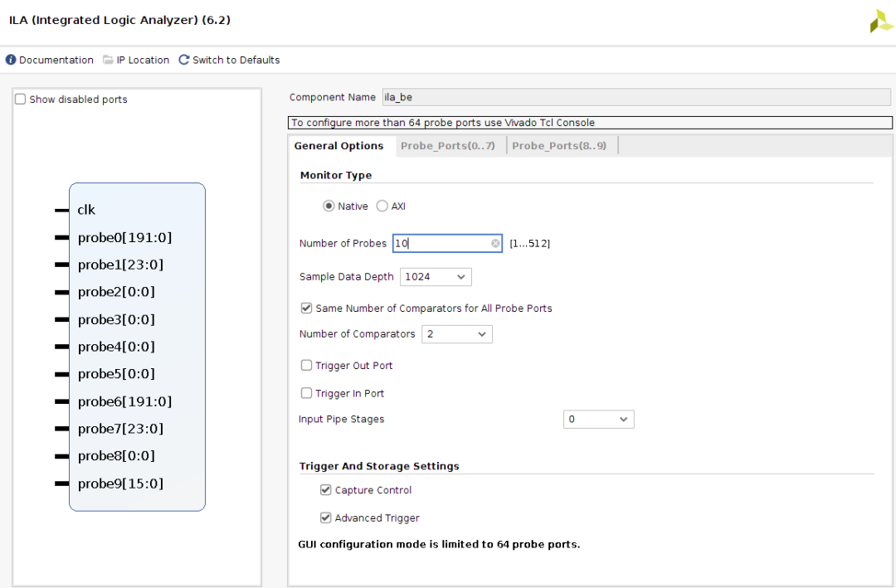Image resolution: width=896 pixels, height=588 pixels.
Task: Enable the Trigger Out Port checkbox
Action: click(x=307, y=366)
